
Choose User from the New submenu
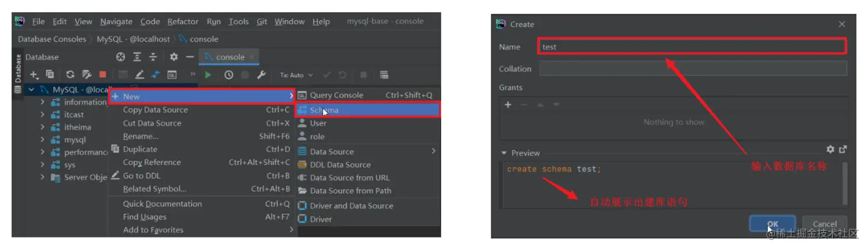tap(367, 123)
